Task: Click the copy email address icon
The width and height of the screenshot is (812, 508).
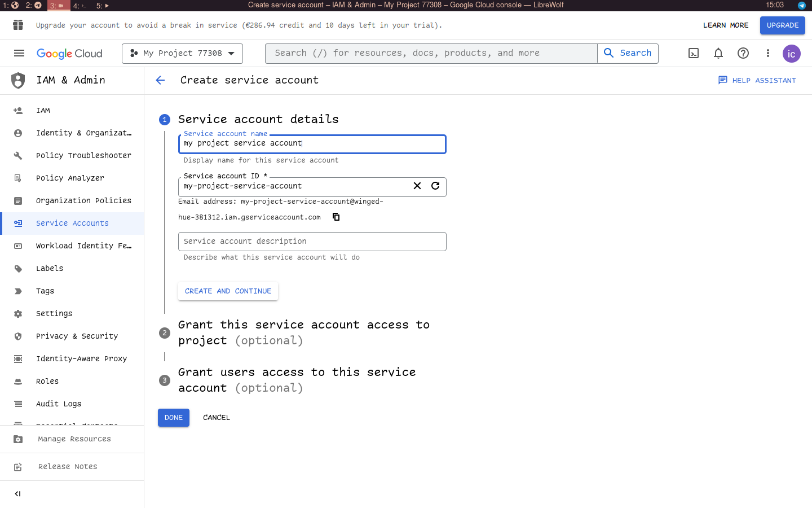Action: (x=336, y=217)
